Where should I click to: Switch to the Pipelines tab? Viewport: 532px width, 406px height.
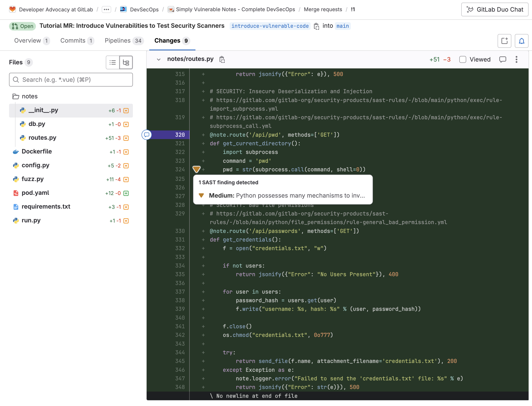(124, 41)
